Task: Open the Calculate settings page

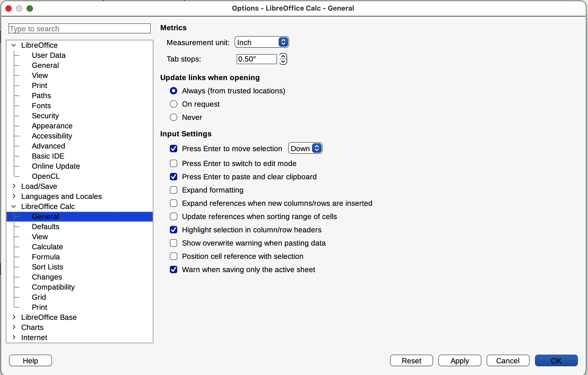Action: (x=47, y=247)
